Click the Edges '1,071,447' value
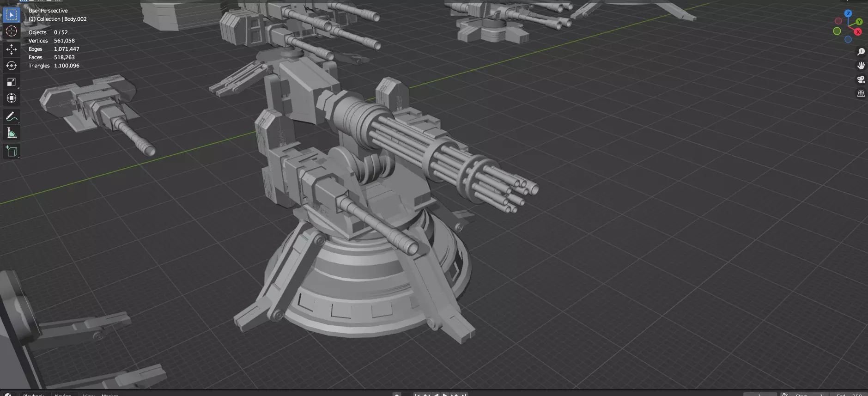The image size is (868, 396). click(67, 49)
